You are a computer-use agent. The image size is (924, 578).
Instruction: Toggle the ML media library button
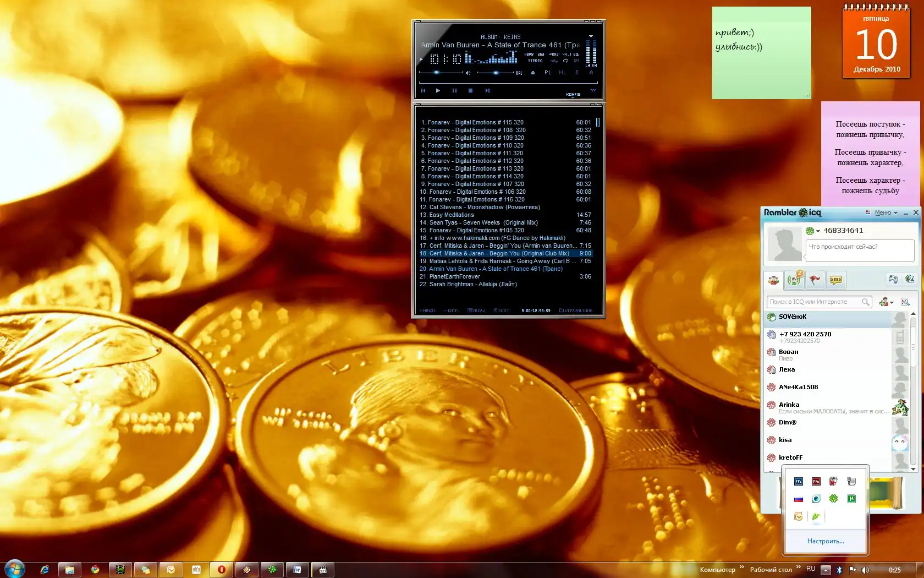(562, 73)
